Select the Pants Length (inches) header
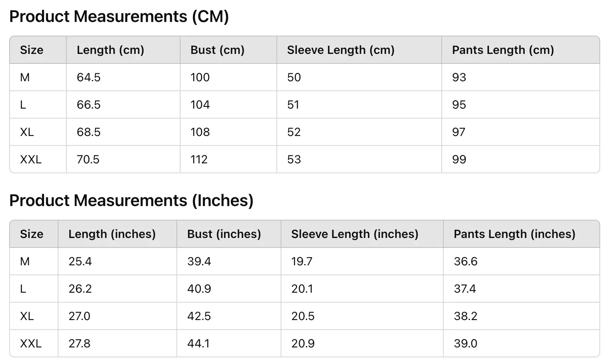The height and width of the screenshot is (364, 611). pyautogui.click(x=521, y=234)
